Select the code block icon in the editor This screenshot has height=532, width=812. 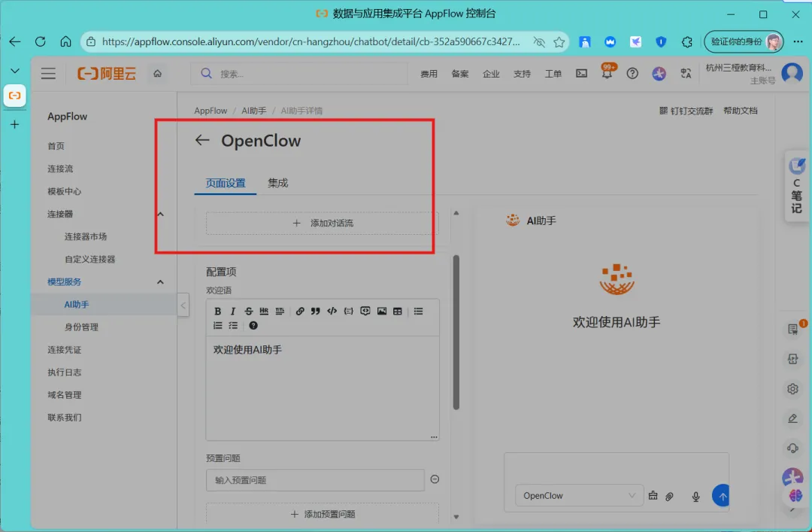point(332,310)
